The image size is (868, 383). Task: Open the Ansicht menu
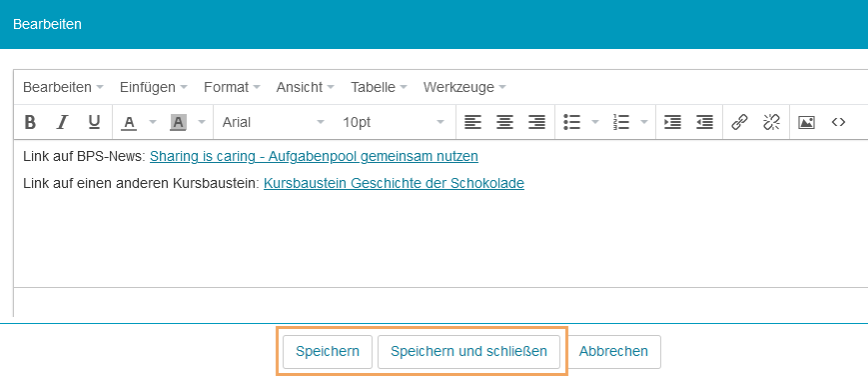pos(305,87)
